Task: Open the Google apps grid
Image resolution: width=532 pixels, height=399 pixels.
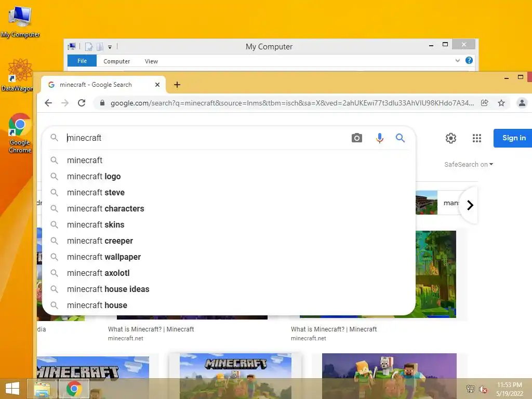Action: [477, 138]
